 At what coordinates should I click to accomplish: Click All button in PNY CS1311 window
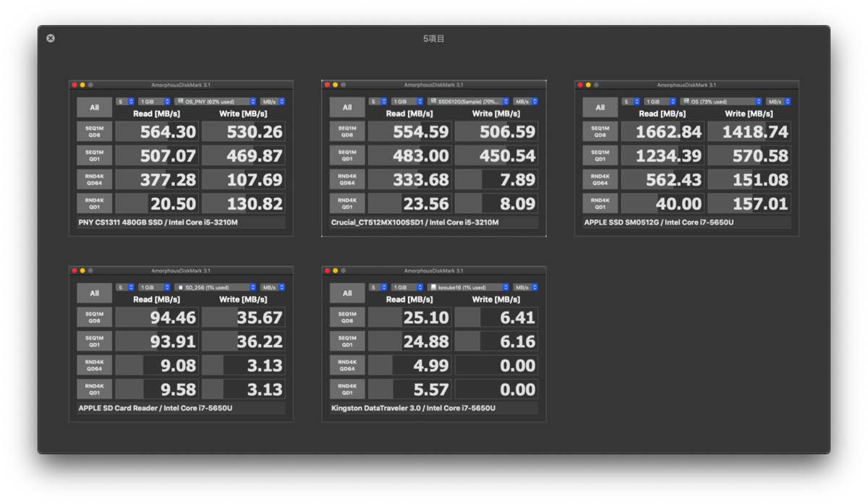click(95, 108)
